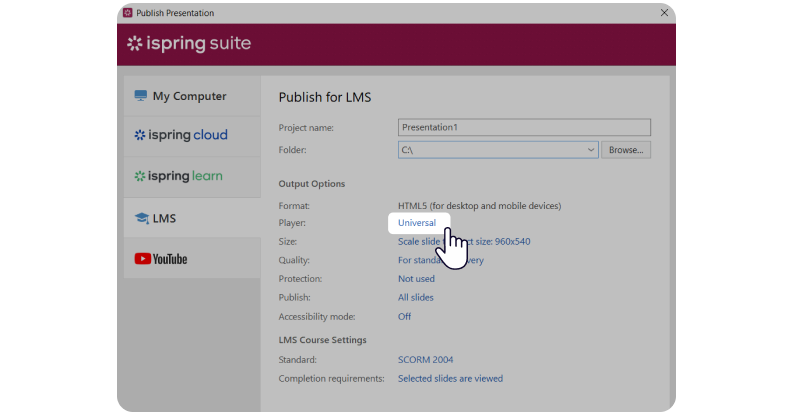Click the 'Completion requirements:' label

331,378
